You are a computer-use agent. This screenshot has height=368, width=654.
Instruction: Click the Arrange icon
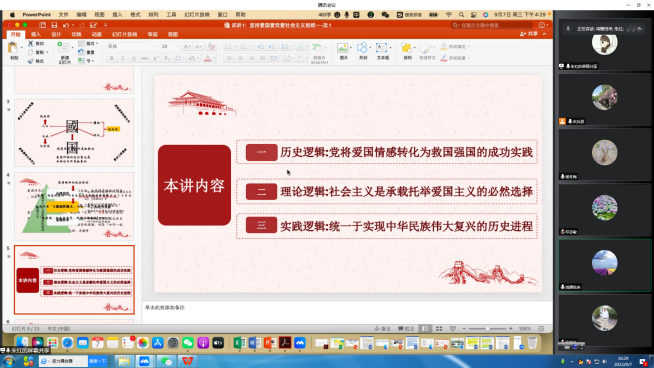(x=407, y=48)
